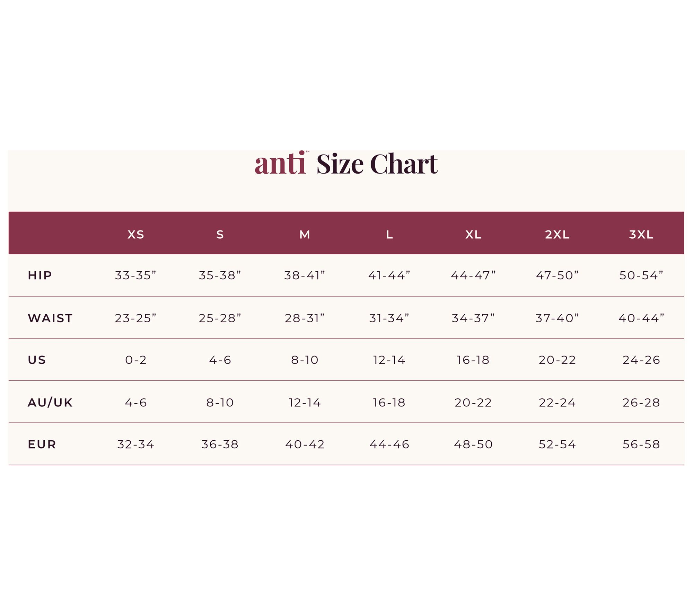Click the 2XL column header

point(557,235)
